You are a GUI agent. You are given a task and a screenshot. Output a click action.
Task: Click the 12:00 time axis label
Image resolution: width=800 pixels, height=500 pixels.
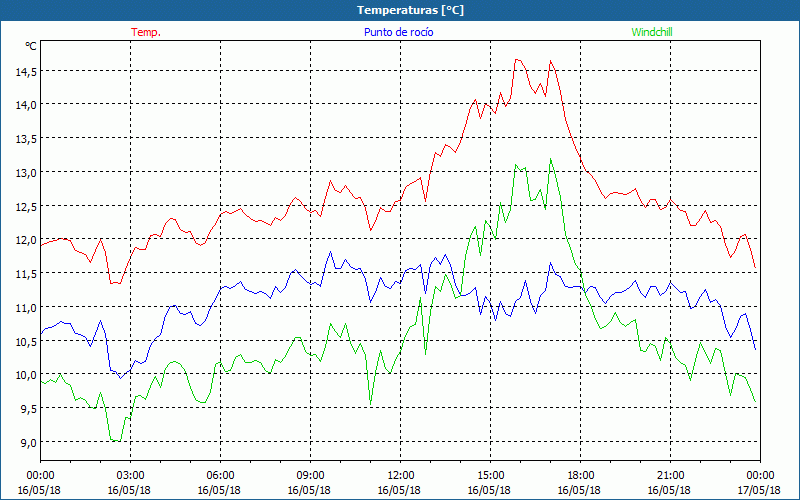[401, 475]
